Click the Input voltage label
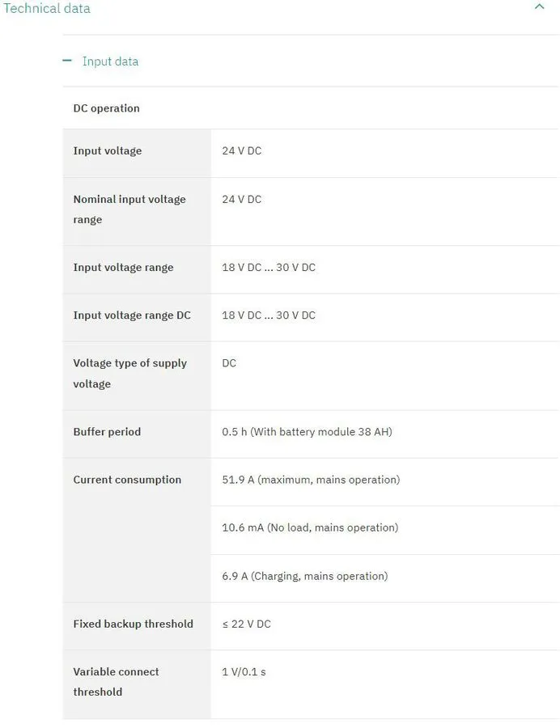 tap(108, 151)
